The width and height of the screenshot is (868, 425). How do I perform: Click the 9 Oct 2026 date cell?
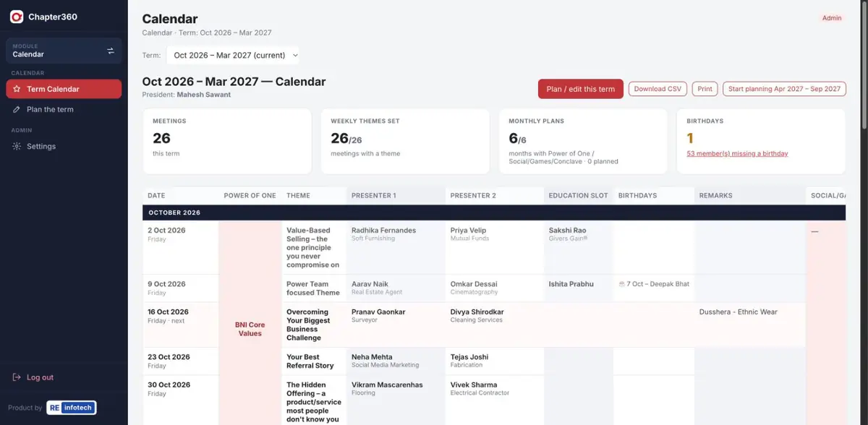point(180,288)
